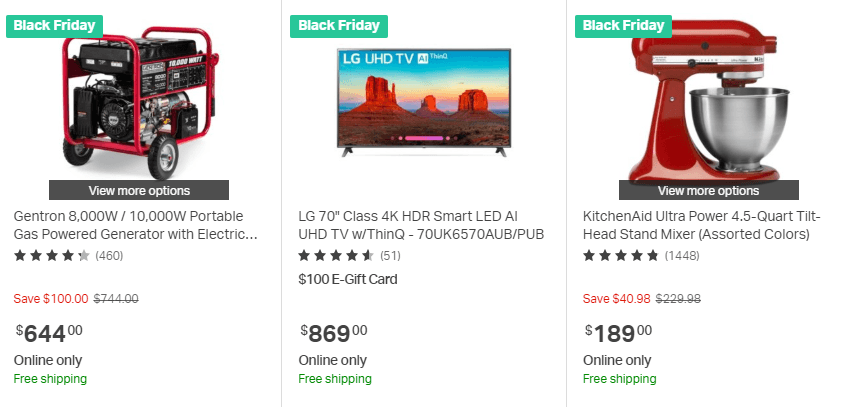This screenshot has width=847, height=407.
Task: View more options for KitchenAid mixer
Action: 708,190
